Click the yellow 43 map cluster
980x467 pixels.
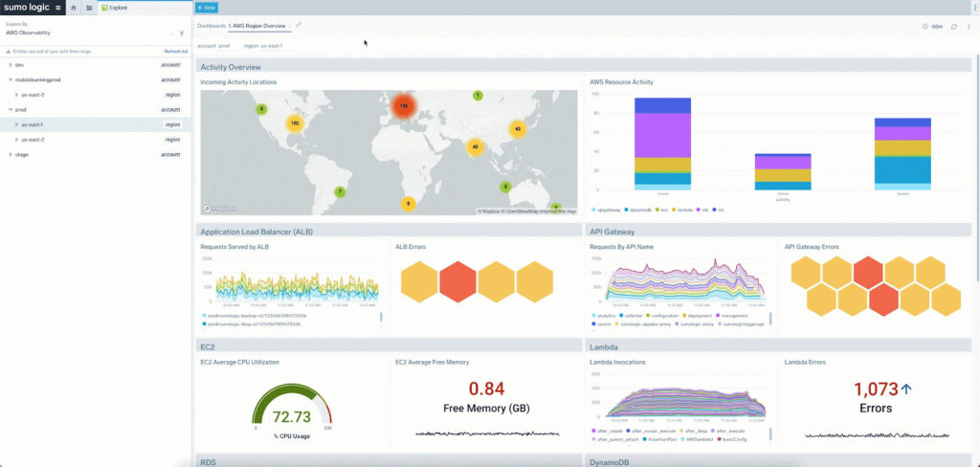pyautogui.click(x=517, y=129)
